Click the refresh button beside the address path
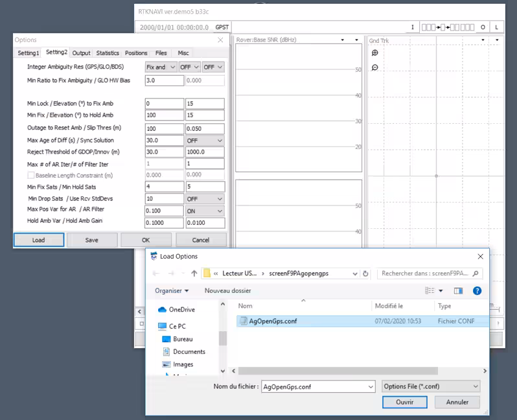This screenshot has width=517, height=420. (365, 274)
